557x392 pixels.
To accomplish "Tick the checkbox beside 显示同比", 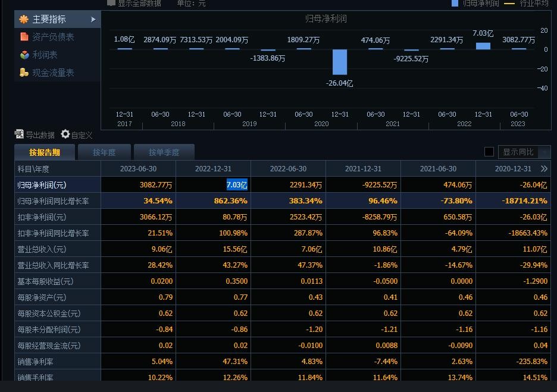I will point(489,152).
